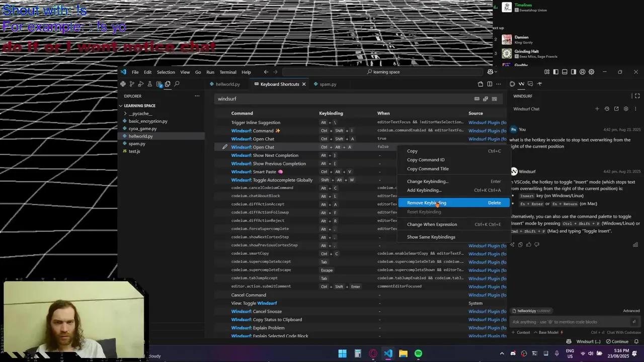The image size is (644, 362).
Task: Give thumbs up to Windsurf answer
Action: 528,244
